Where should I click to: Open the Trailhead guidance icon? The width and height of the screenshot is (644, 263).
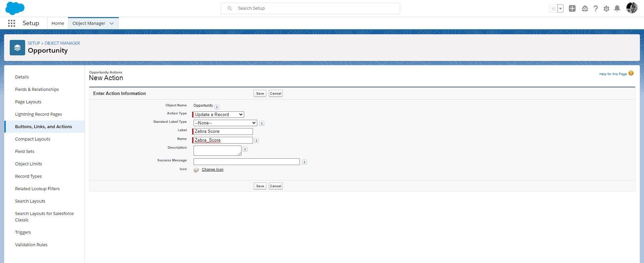coord(585,8)
